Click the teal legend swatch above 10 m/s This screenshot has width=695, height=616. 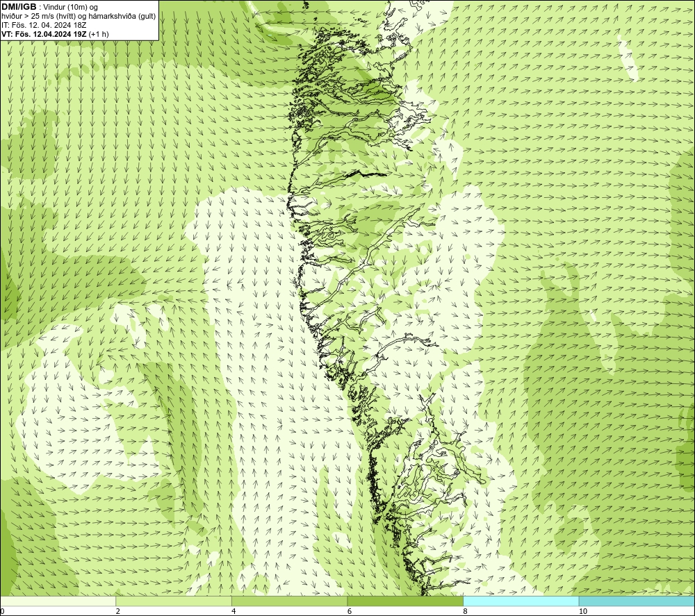(x=637, y=601)
